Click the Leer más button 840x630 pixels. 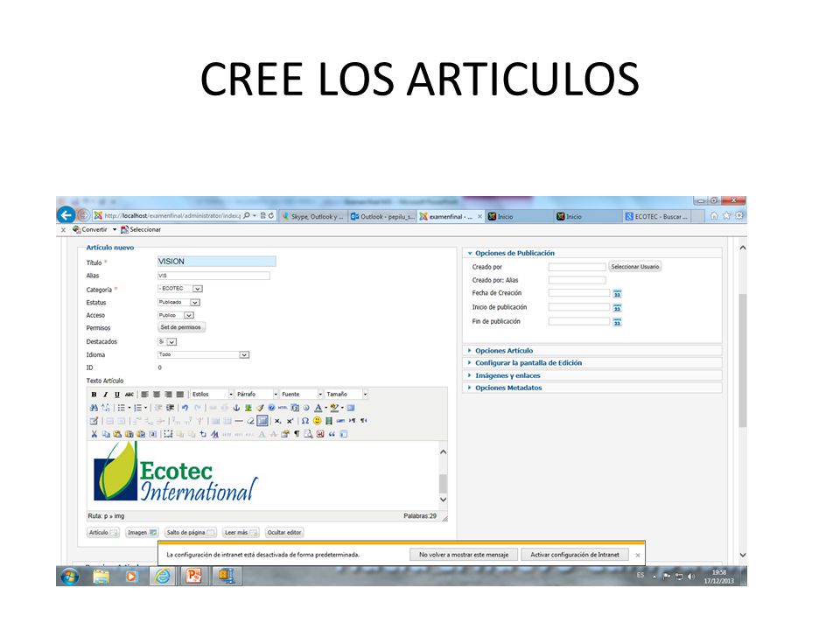pos(241,533)
